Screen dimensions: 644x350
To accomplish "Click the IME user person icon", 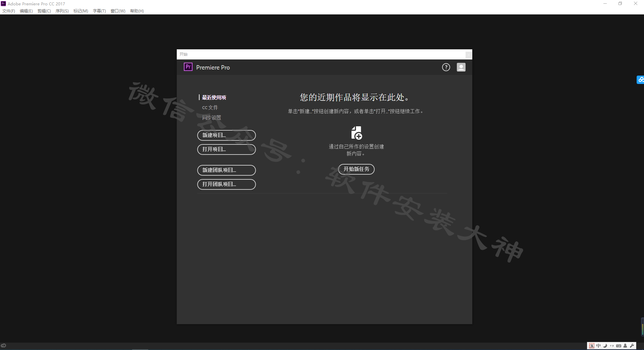I will [625, 346].
